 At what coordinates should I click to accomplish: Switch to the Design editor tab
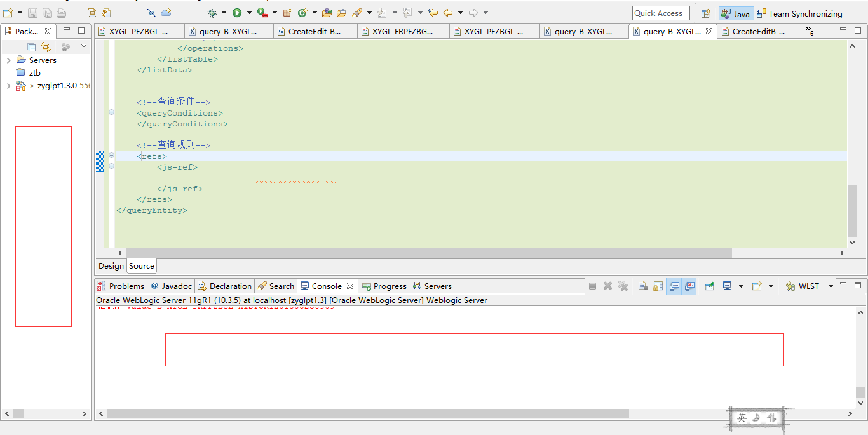pos(111,266)
